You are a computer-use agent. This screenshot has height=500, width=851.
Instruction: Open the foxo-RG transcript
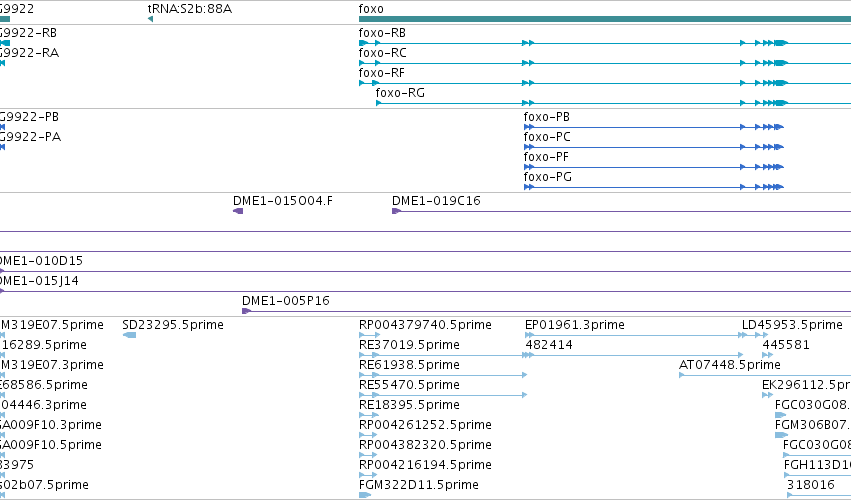[613, 103]
